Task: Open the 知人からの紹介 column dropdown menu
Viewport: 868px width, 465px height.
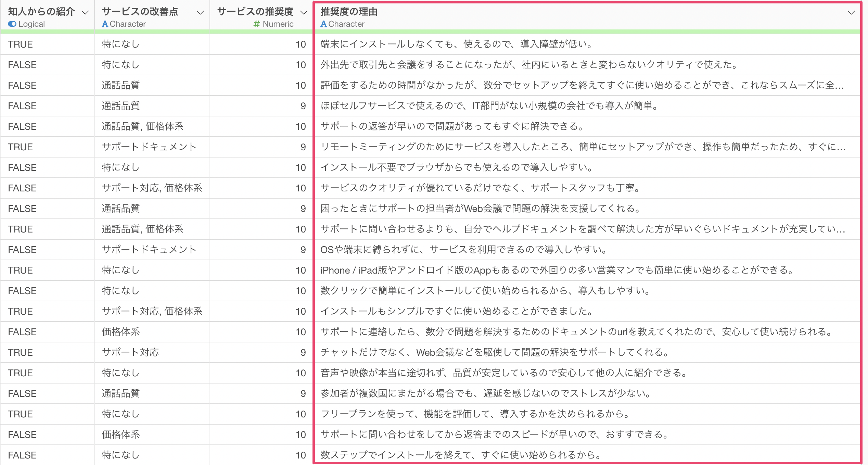Action: (x=85, y=13)
